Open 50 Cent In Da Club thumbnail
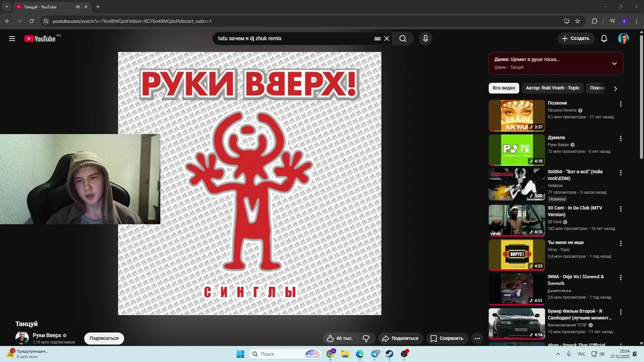644x362 pixels. tap(517, 220)
